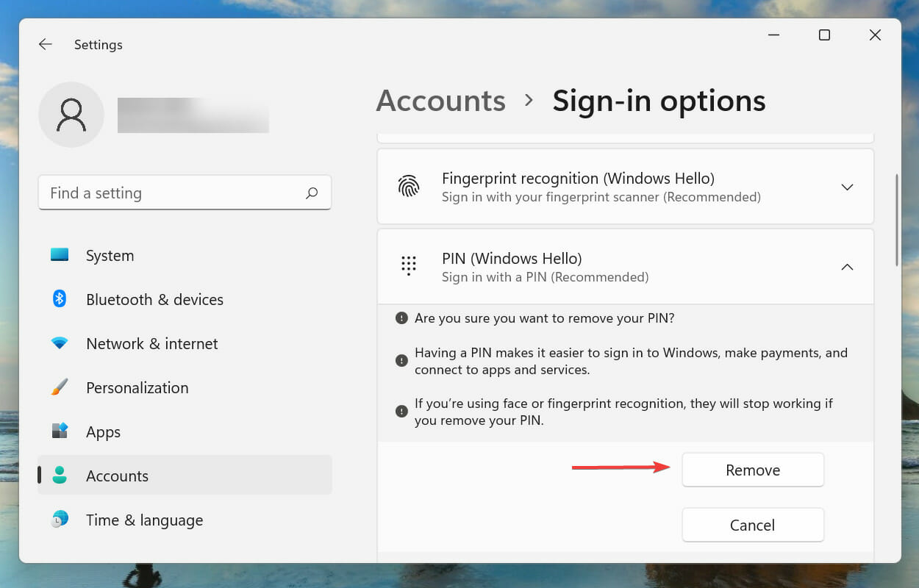The image size is (919, 588).
Task: Click the search magnifier icon
Action: coord(312,193)
